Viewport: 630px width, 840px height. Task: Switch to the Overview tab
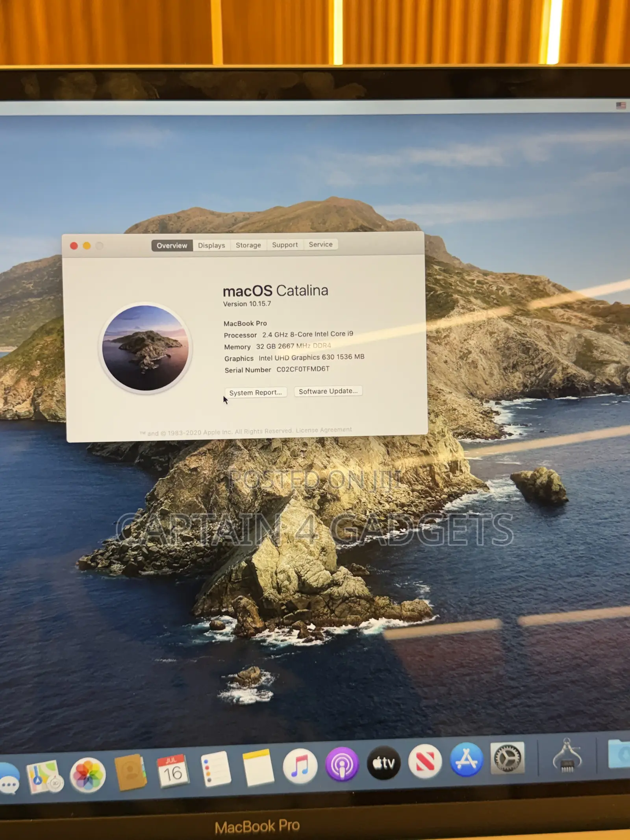[x=172, y=246]
